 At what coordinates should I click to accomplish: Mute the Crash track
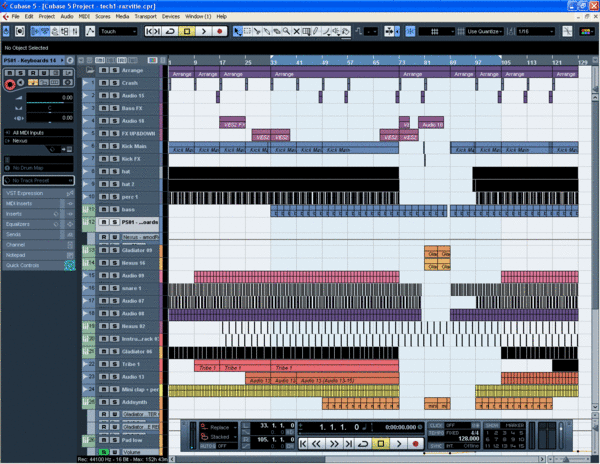[102, 83]
